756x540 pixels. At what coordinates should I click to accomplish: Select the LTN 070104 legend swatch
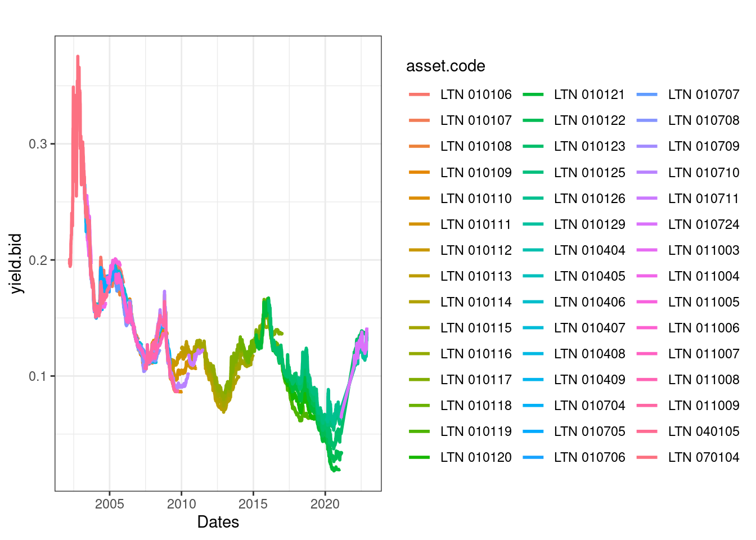point(647,457)
